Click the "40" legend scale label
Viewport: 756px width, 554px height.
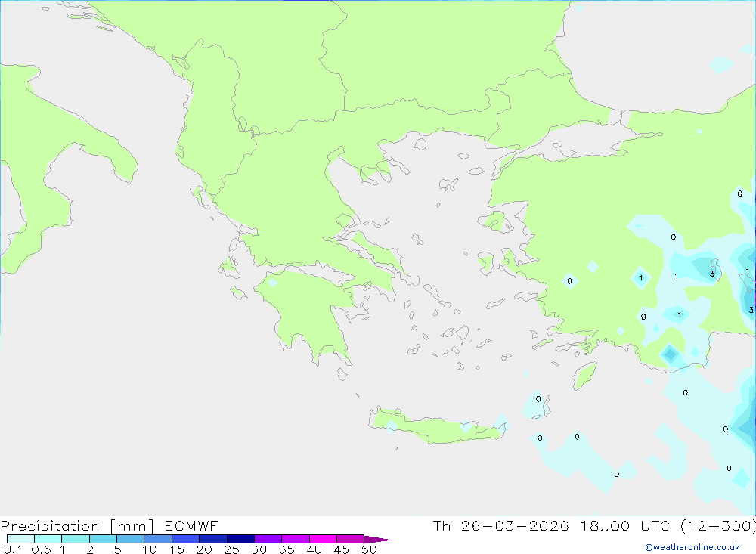pyautogui.click(x=314, y=549)
